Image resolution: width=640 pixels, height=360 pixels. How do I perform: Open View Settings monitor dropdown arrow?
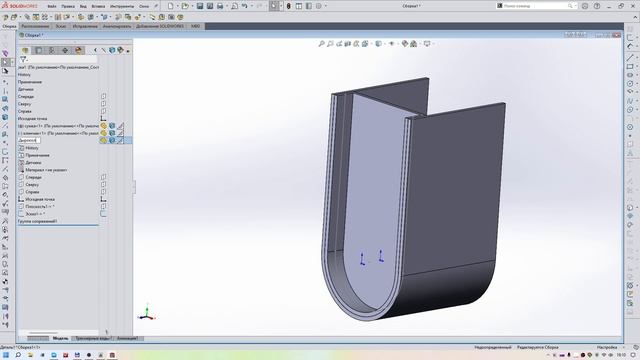pyautogui.click(x=433, y=43)
